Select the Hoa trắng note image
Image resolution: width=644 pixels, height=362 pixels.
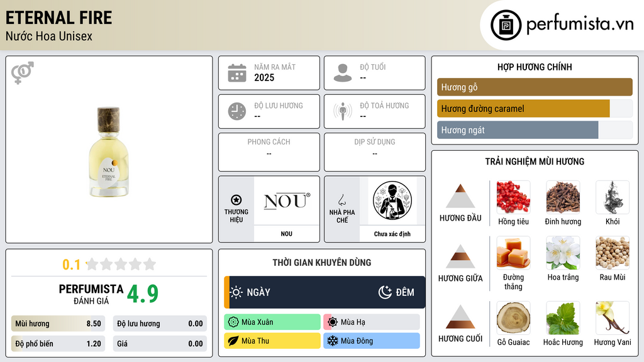[563, 253]
